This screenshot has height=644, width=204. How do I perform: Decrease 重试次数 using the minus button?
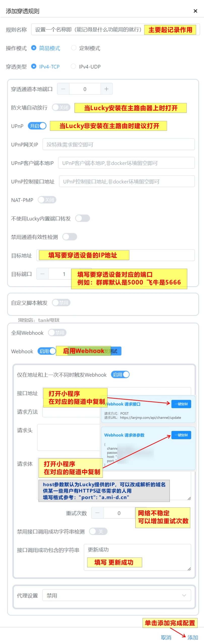pyautogui.click(x=97, y=513)
